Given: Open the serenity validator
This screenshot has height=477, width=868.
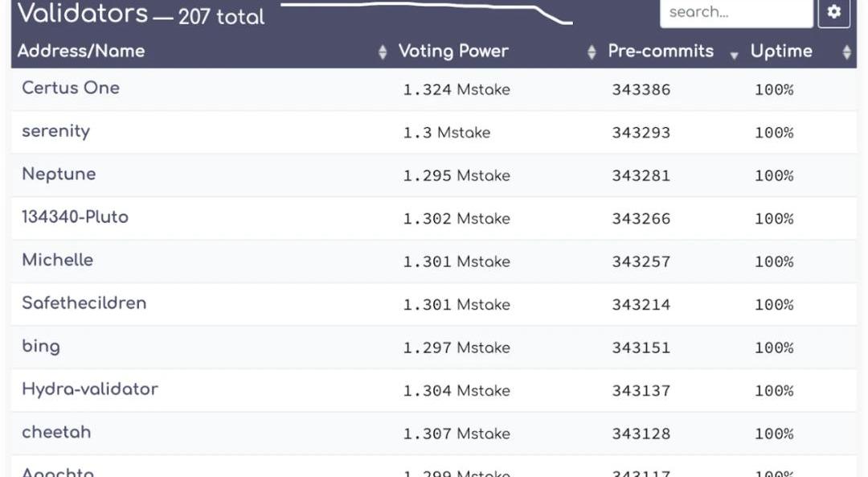Looking at the screenshot, I should [56, 131].
